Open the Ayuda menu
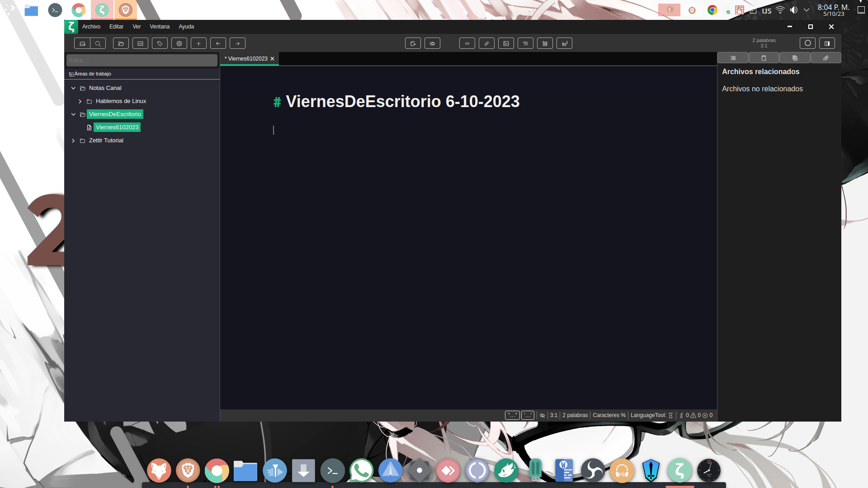Image resolution: width=868 pixels, height=488 pixels. tap(186, 27)
